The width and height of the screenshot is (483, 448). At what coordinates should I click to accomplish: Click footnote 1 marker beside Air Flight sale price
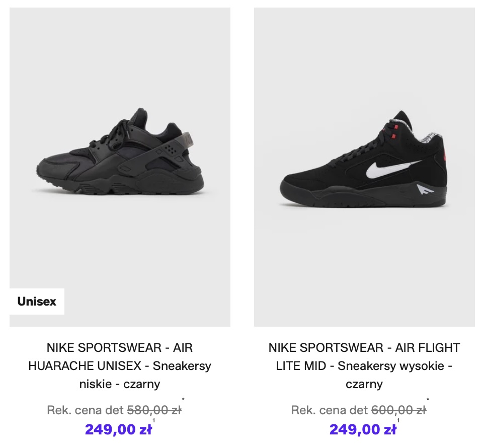tap(398, 420)
